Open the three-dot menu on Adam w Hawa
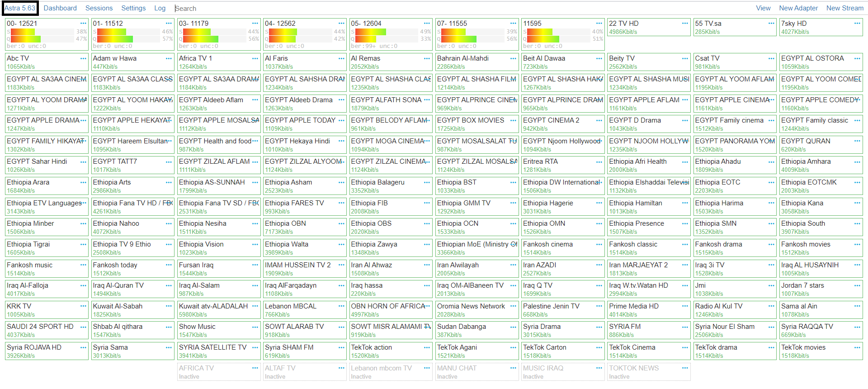Screen dimensions: 868x389 tap(169, 58)
